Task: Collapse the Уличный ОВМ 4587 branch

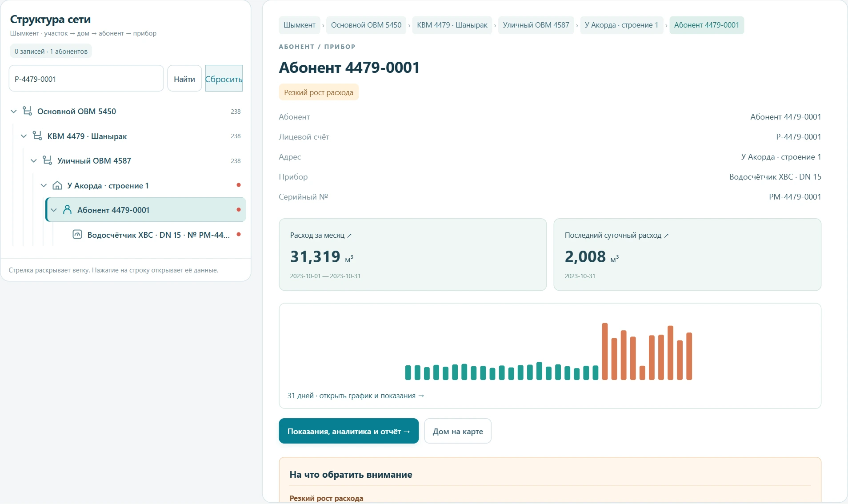Action: point(33,160)
